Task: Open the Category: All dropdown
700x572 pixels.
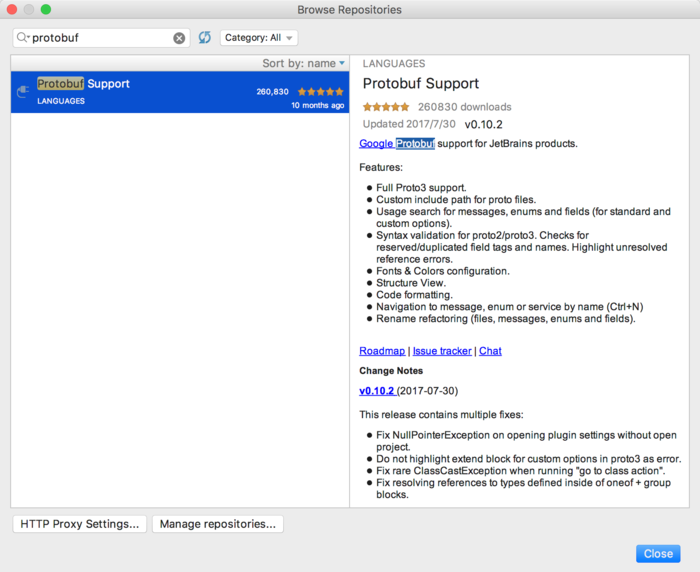Action: click(259, 38)
